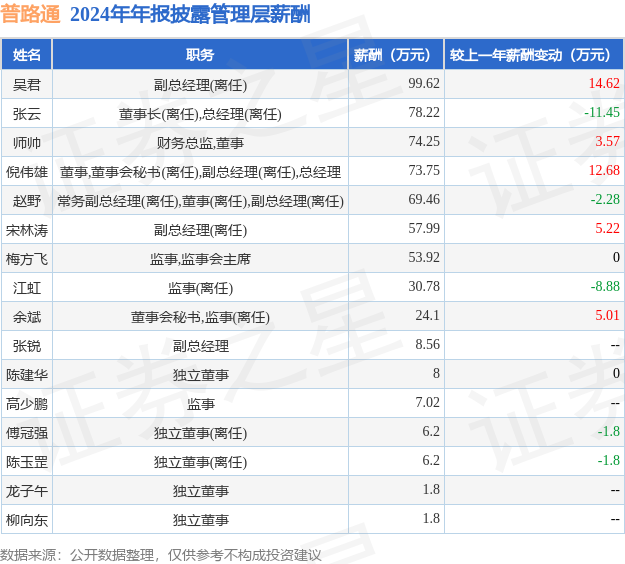Click position 董事长(离任),总经理(离任)
This screenshot has width=625, height=564.
[x=200, y=114]
